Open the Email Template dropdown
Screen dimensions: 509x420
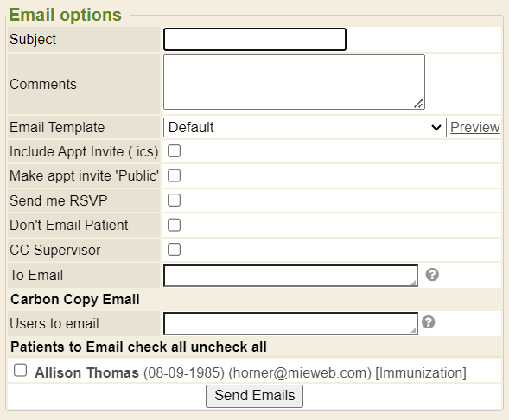[305, 127]
